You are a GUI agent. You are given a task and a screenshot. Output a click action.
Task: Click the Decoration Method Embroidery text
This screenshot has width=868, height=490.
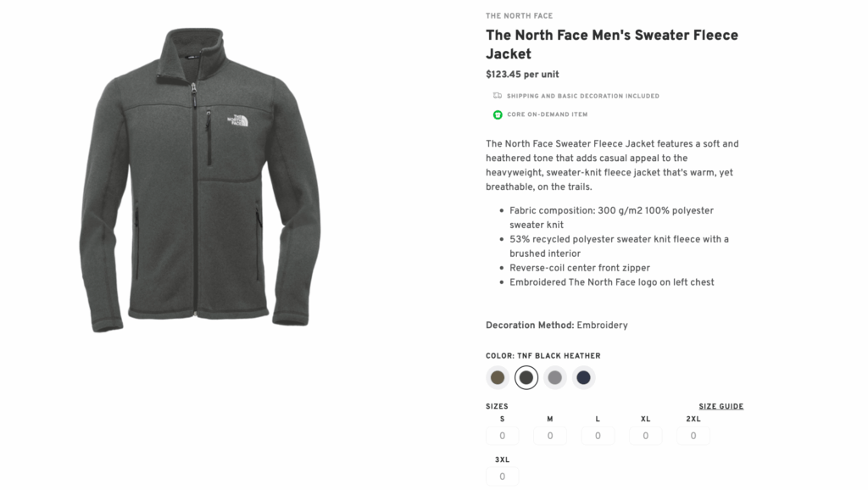(555, 325)
